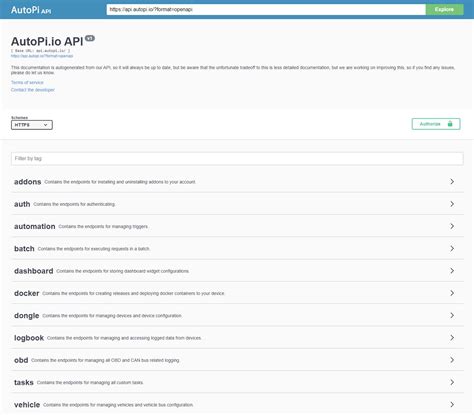Click logbook description about logged data
The width and height of the screenshot is (474, 415).
pos(124,338)
